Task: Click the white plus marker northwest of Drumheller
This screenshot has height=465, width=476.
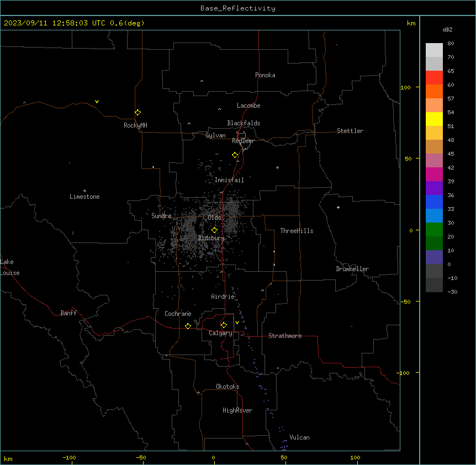Action: click(338, 207)
